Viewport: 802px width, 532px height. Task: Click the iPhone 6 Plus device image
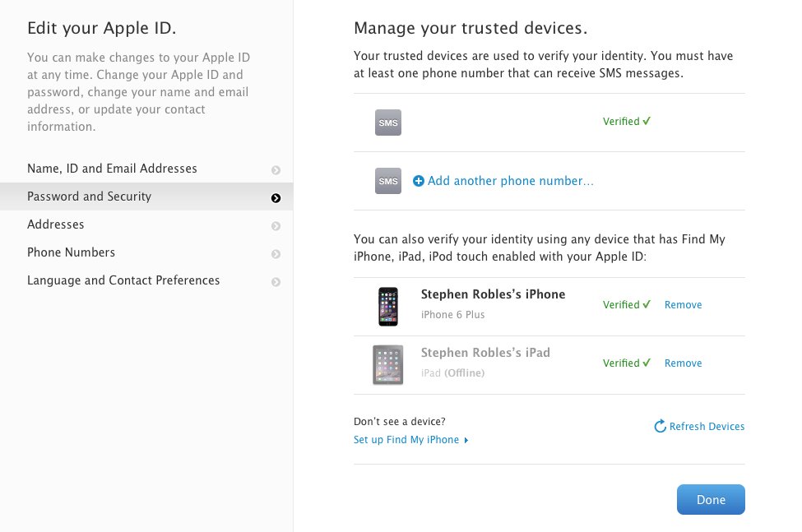point(388,307)
